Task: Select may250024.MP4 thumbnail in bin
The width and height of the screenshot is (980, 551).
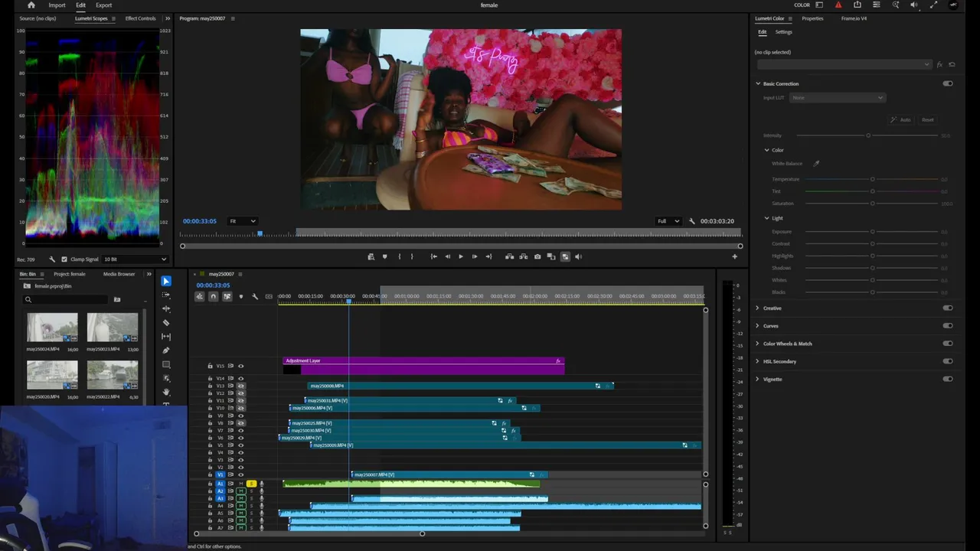Action: click(x=52, y=328)
